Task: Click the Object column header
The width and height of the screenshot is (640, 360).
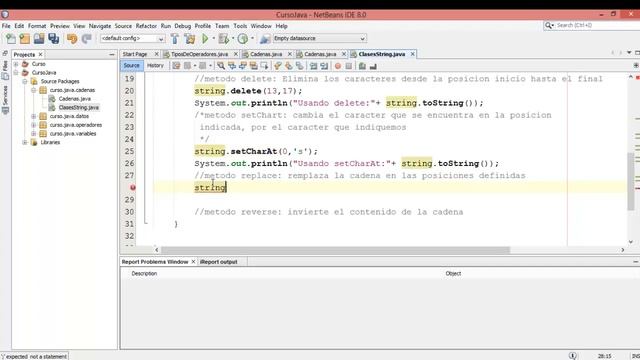Action: point(453,273)
